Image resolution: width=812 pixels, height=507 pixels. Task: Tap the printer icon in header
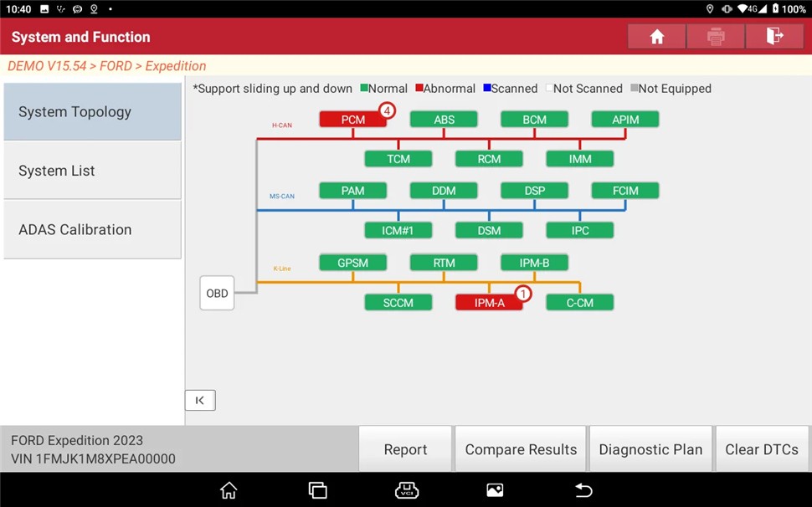716,36
